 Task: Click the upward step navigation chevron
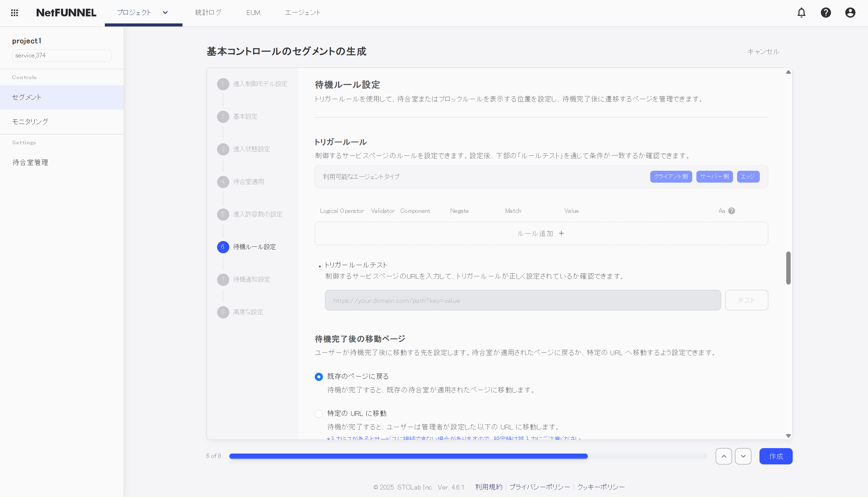tap(724, 456)
